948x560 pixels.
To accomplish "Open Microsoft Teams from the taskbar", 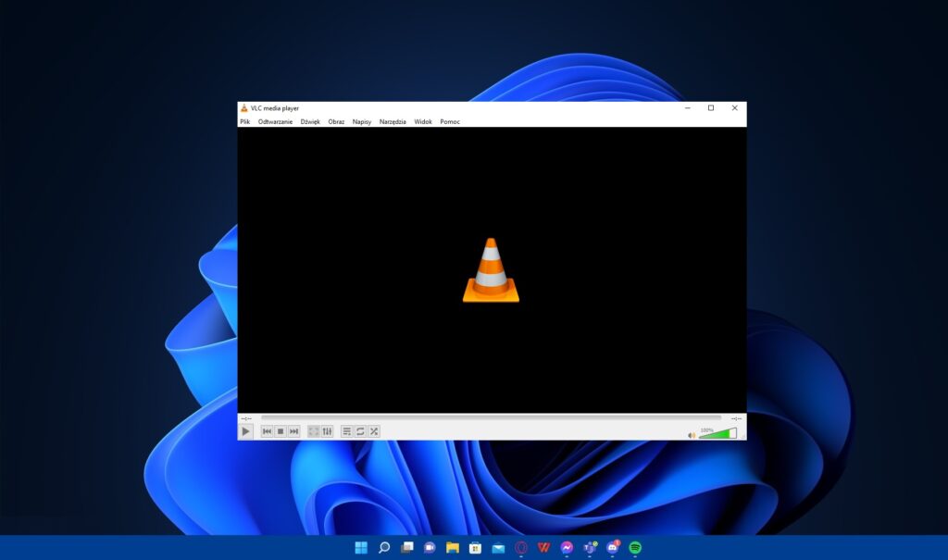I will coord(590,548).
